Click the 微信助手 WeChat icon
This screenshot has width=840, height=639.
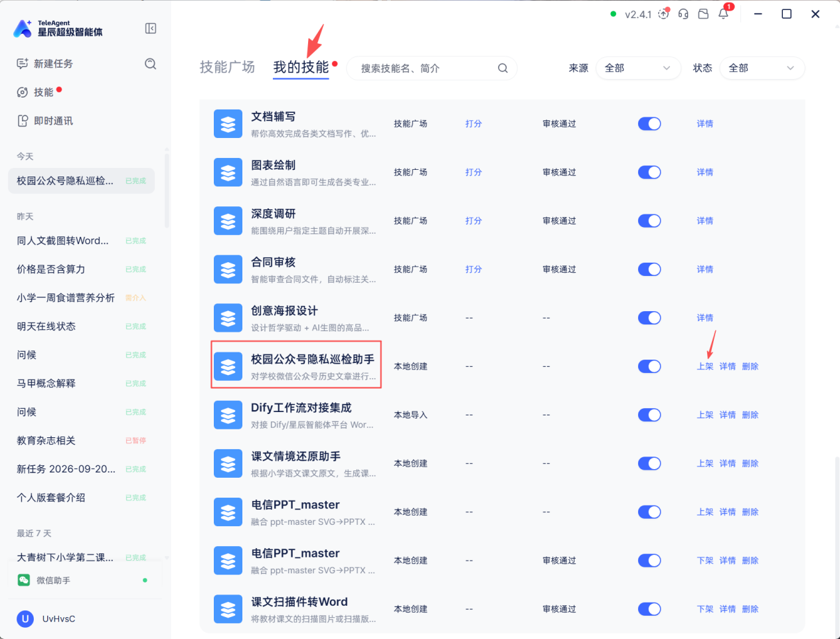coord(24,580)
